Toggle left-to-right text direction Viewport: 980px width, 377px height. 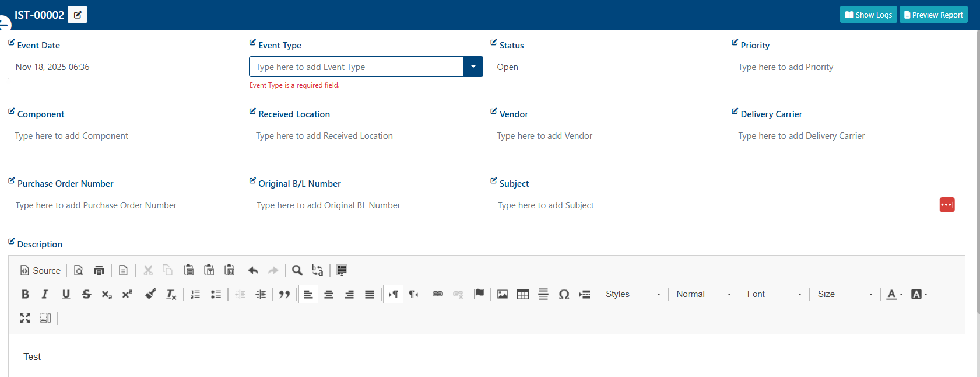tap(394, 294)
